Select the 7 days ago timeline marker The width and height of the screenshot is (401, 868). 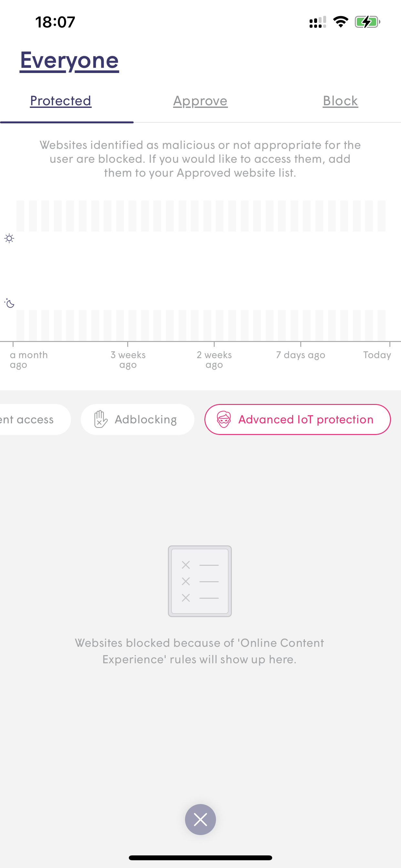coord(301,355)
